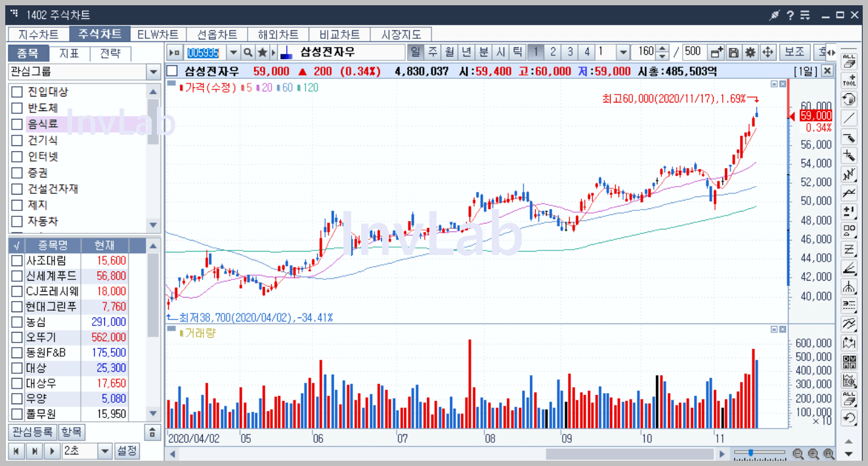Switch to the 선옵차트 tab
Image resolution: width=868 pixels, height=466 pixels.
point(217,34)
